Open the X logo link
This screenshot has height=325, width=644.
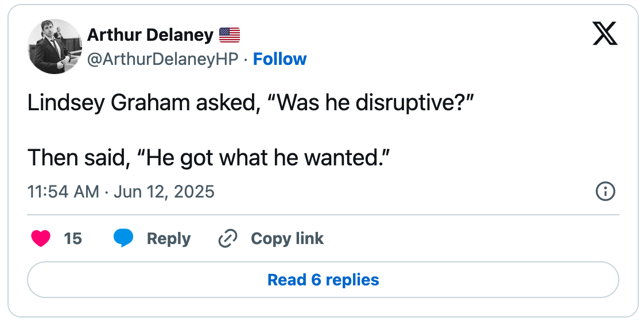click(604, 33)
